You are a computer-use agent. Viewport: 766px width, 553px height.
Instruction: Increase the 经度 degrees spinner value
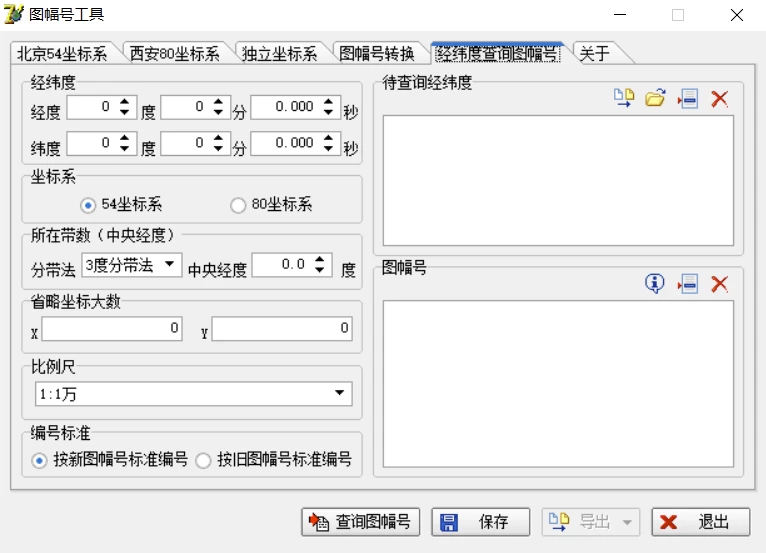tap(125, 101)
